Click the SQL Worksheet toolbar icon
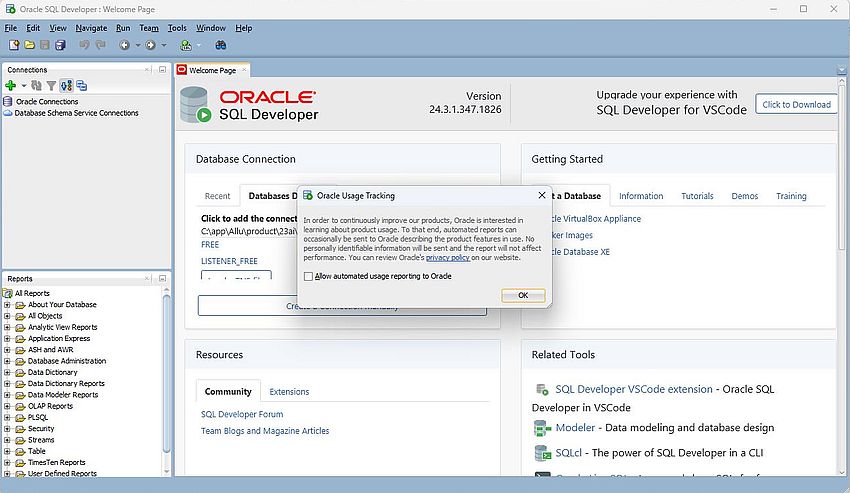 click(x=186, y=45)
